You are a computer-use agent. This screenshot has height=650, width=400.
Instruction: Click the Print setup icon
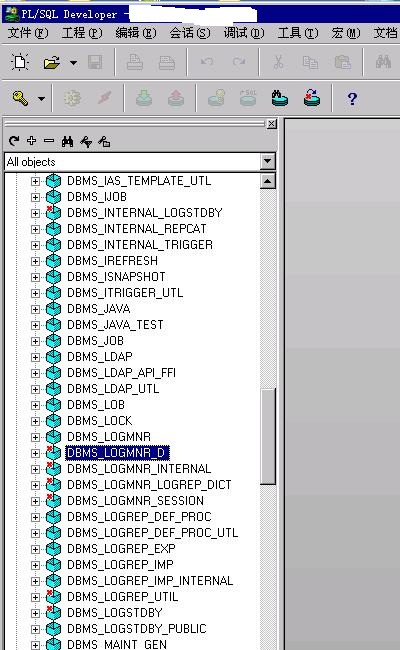[167, 63]
